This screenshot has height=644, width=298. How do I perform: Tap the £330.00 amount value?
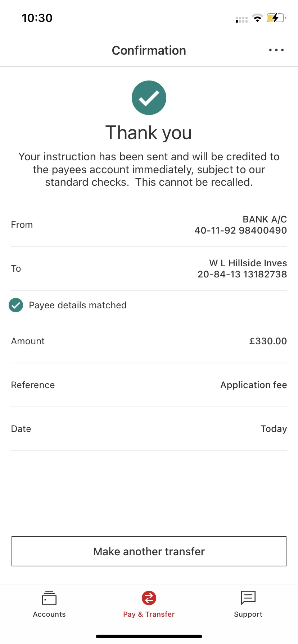click(x=268, y=341)
